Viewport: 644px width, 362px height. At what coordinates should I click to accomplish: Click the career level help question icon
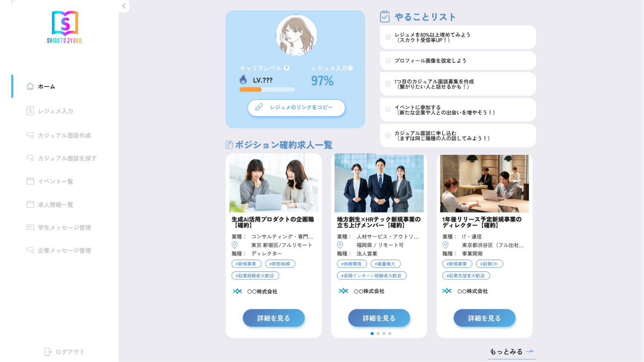[286, 68]
